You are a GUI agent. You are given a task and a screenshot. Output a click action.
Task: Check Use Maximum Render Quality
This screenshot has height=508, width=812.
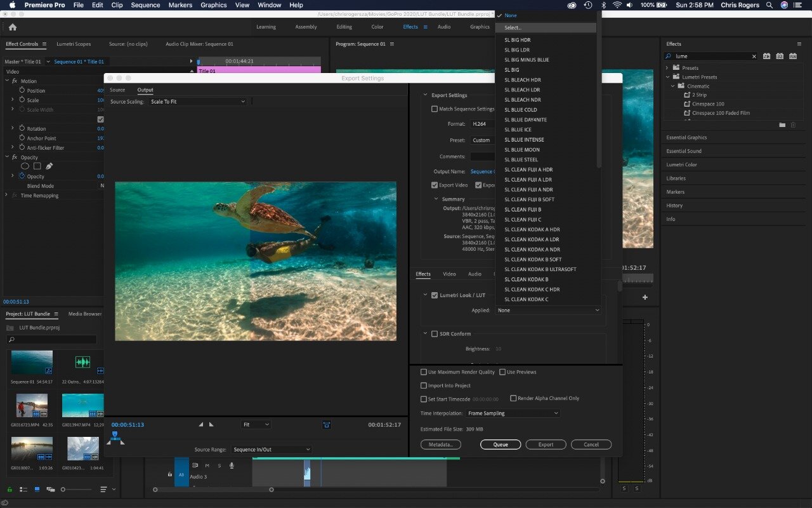[424, 372]
